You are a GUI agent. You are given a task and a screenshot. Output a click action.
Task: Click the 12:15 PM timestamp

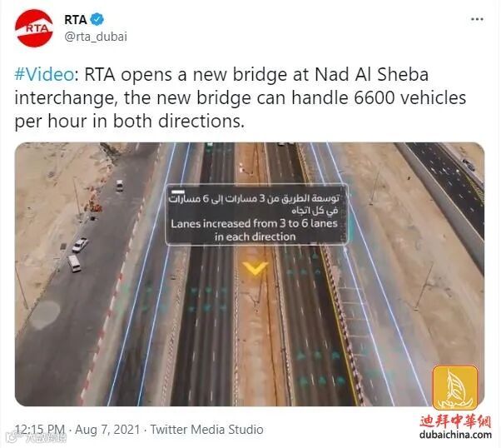point(40,429)
